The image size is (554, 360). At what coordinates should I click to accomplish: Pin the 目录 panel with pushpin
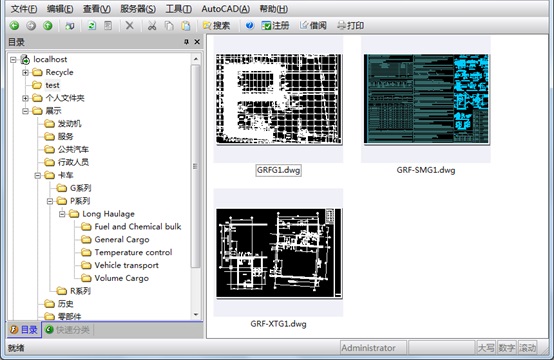click(x=186, y=42)
